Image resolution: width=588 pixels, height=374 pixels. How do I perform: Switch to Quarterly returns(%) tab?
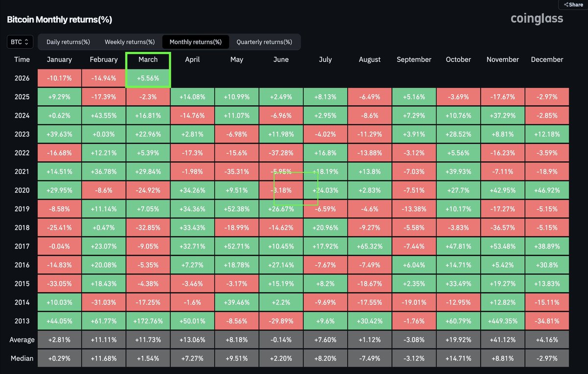pyautogui.click(x=264, y=42)
